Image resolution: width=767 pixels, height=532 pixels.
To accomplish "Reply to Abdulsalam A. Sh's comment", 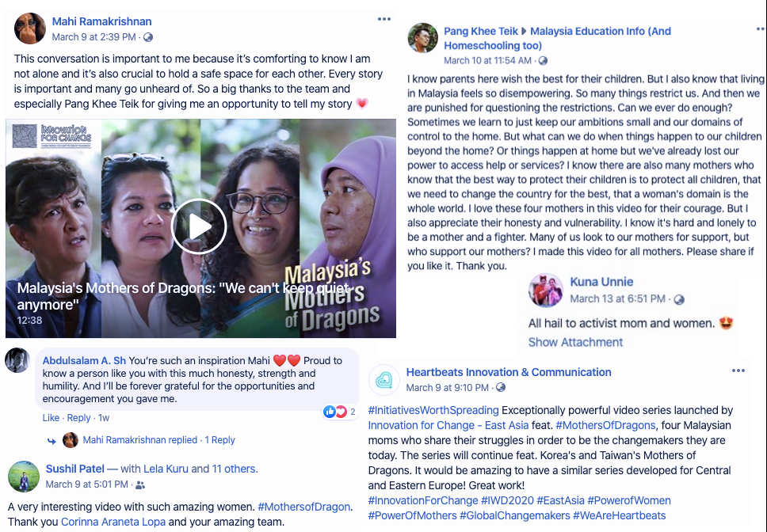I will click(78, 418).
